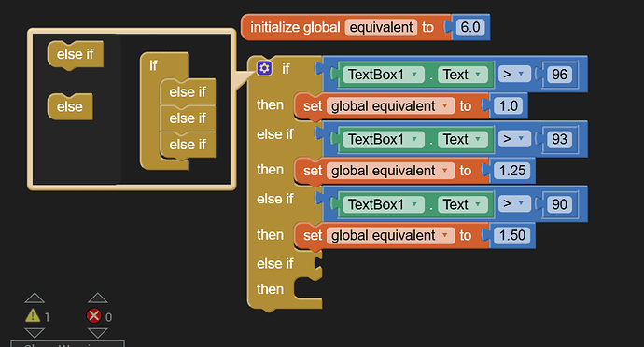Open global equivalent dropdown set to 1.25

(x=390, y=171)
